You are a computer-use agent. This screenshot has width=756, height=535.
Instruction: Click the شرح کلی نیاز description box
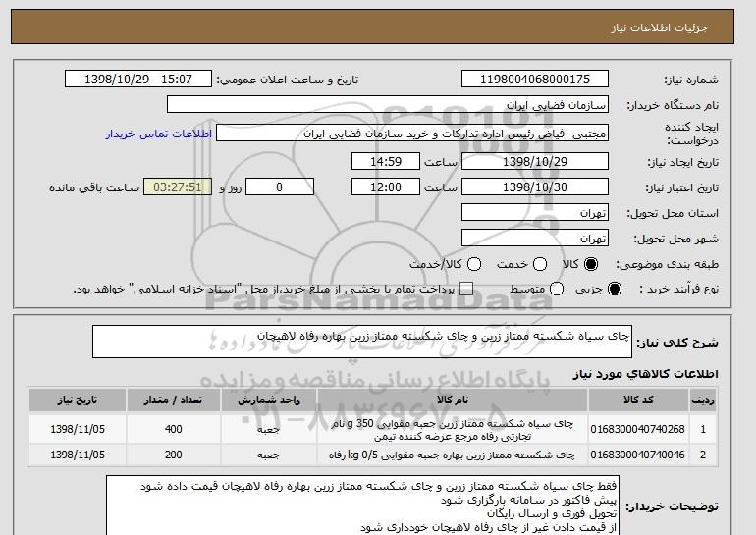[362, 342]
